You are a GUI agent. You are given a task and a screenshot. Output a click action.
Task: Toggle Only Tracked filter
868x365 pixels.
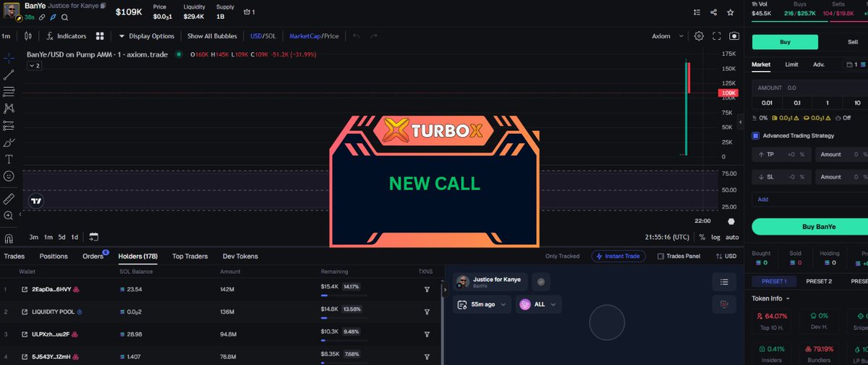click(562, 256)
